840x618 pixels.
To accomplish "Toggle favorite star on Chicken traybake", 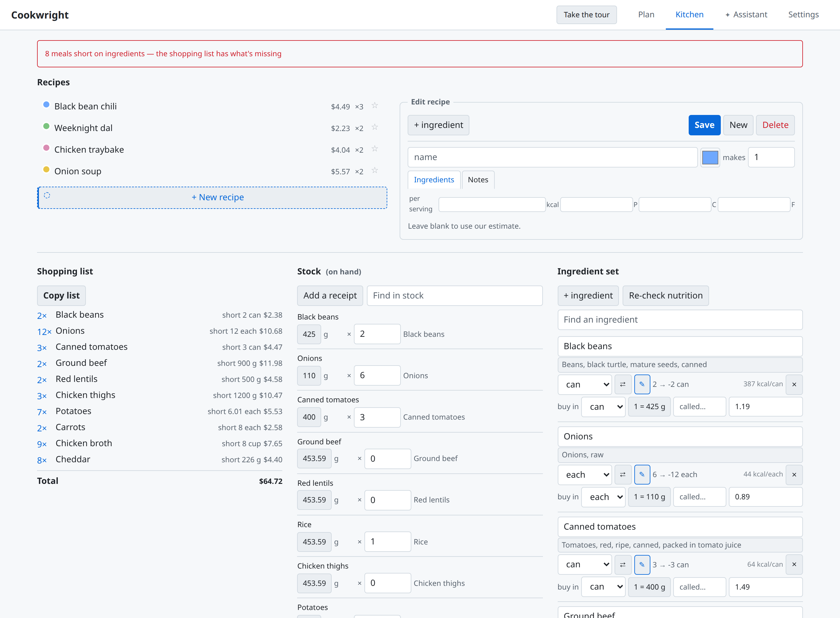I will [375, 149].
